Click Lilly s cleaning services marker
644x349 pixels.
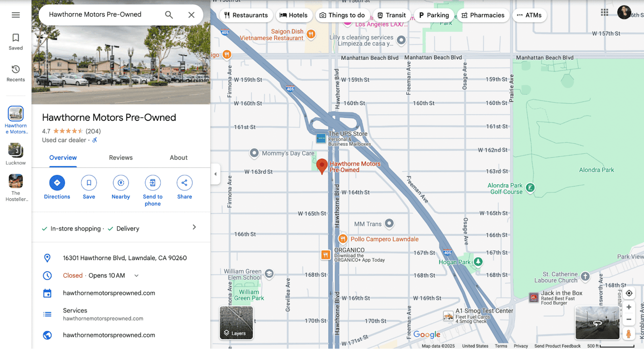[401, 40]
